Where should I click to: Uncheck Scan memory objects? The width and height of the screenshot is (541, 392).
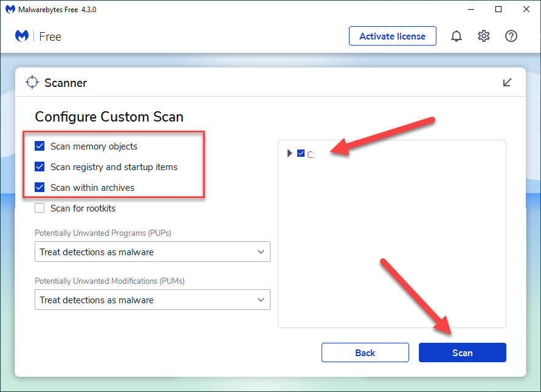(40, 146)
